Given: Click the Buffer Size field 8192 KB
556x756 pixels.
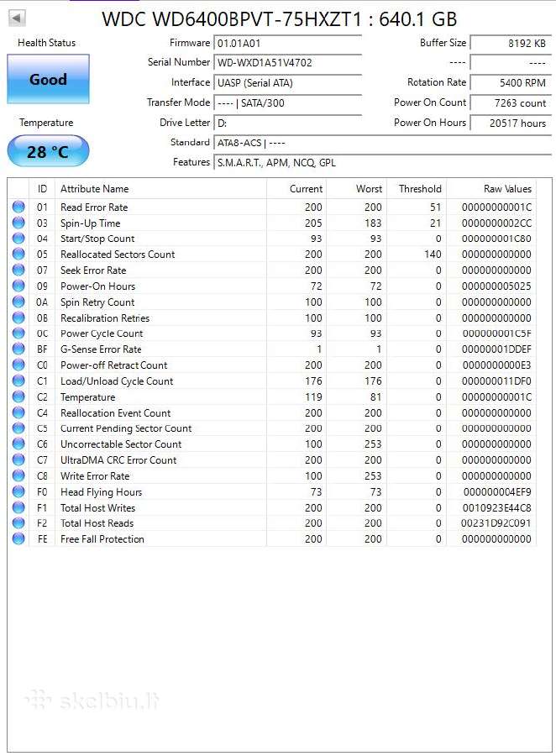Looking at the screenshot, I should click(511, 43).
